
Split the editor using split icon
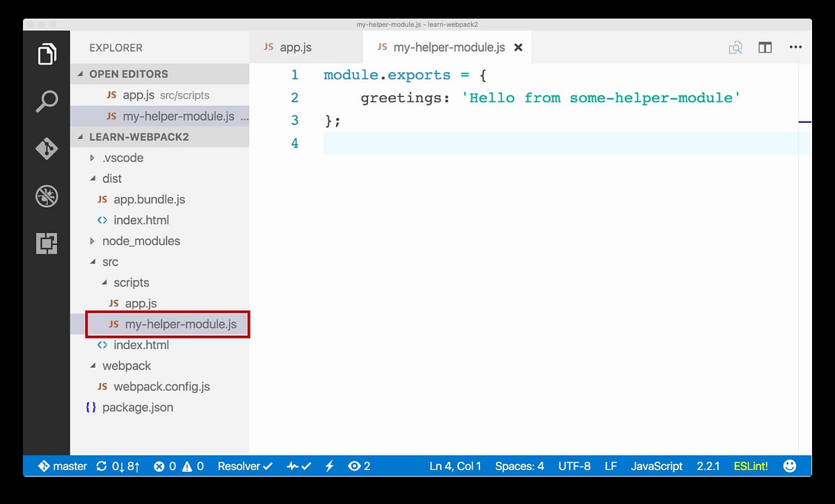765,47
